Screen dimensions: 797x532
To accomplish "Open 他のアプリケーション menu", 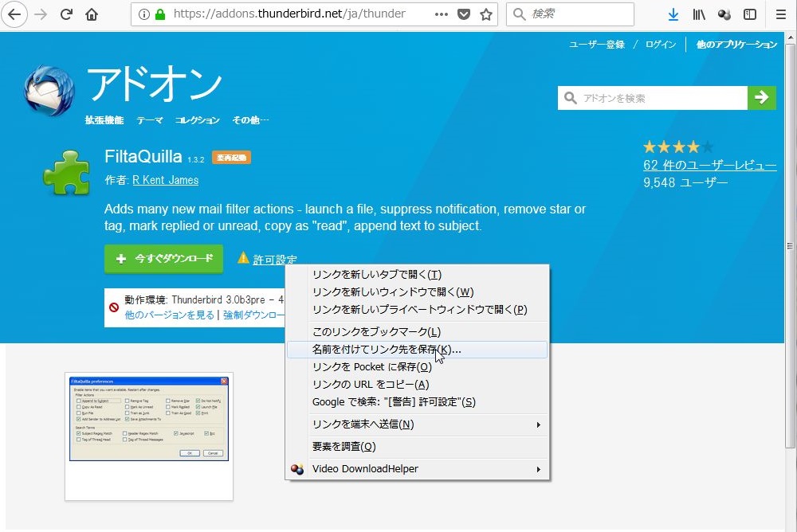I will (x=736, y=45).
